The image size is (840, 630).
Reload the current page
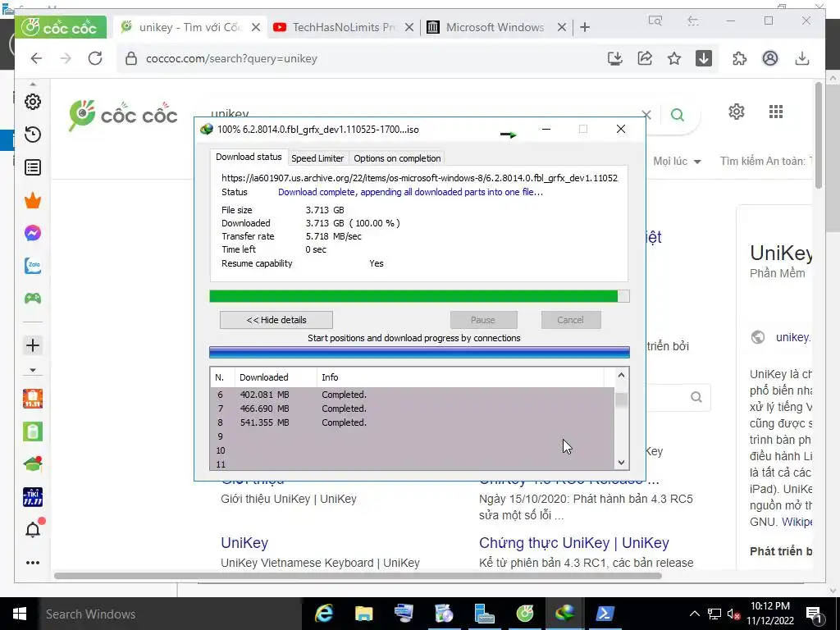95,58
